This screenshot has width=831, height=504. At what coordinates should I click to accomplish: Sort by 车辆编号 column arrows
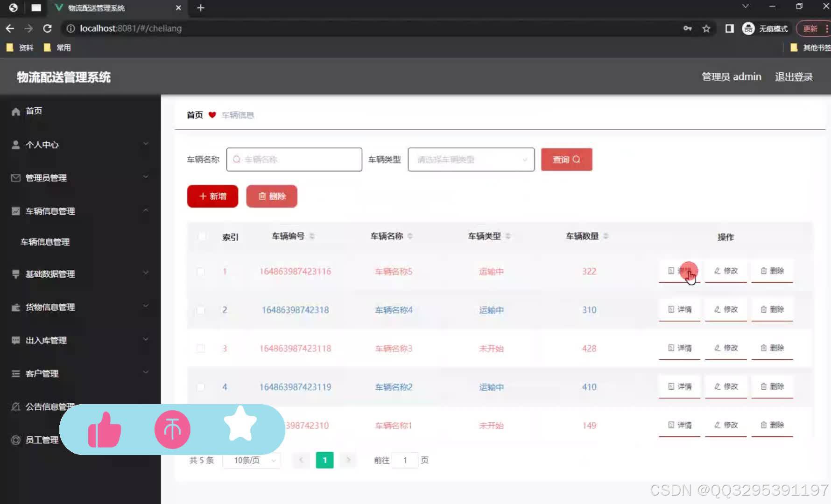[312, 236]
